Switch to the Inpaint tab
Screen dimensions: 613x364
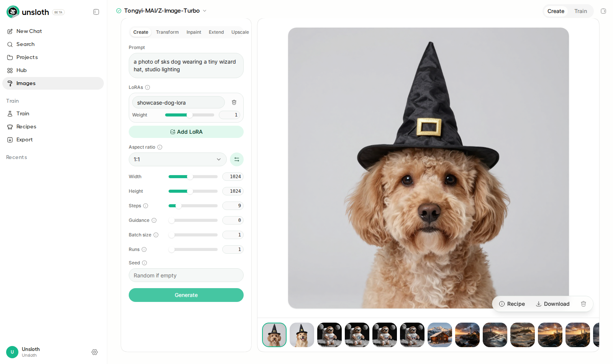194,32
